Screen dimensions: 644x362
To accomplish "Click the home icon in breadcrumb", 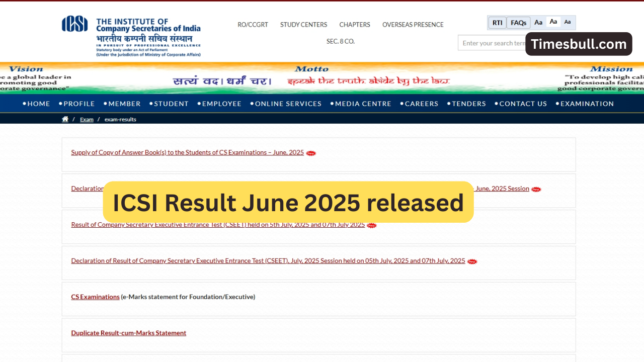I will (x=65, y=119).
